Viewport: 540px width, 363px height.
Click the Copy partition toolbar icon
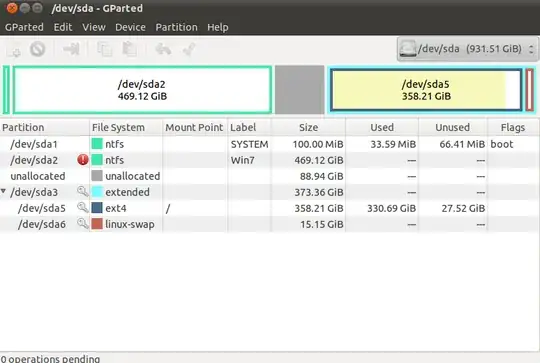pos(104,49)
